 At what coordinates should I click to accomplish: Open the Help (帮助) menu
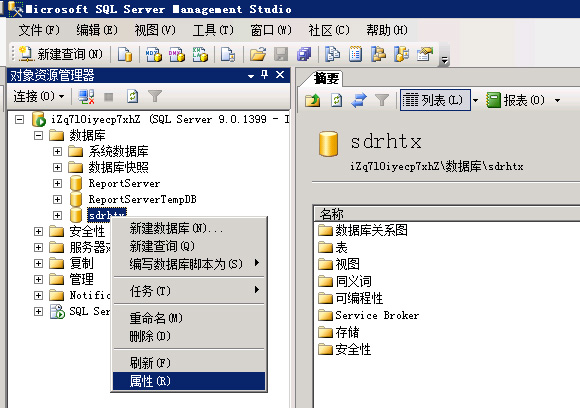387,30
